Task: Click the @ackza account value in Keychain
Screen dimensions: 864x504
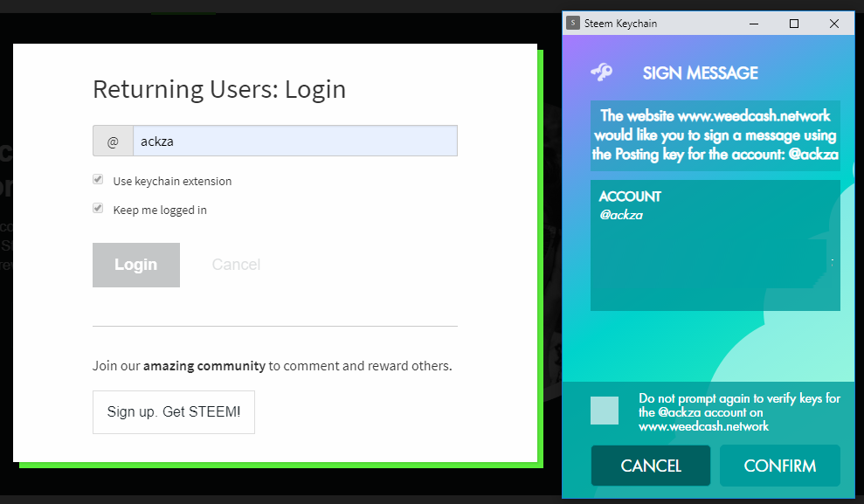Action: pos(621,215)
